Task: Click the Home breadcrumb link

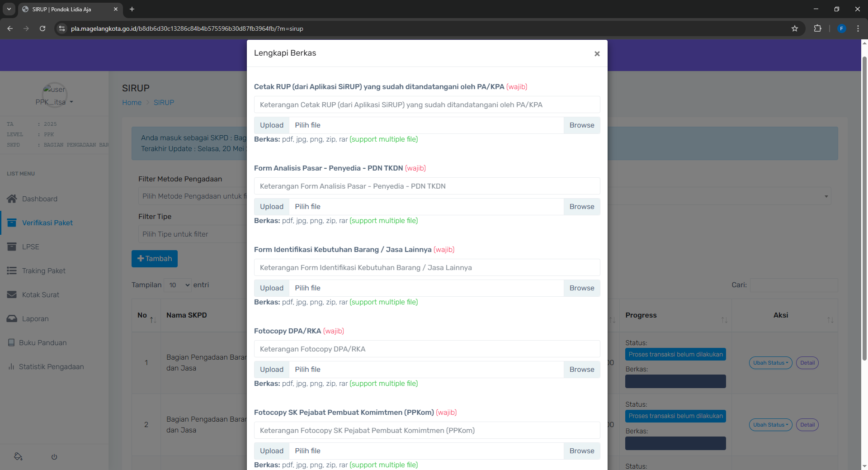Action: pyautogui.click(x=132, y=103)
